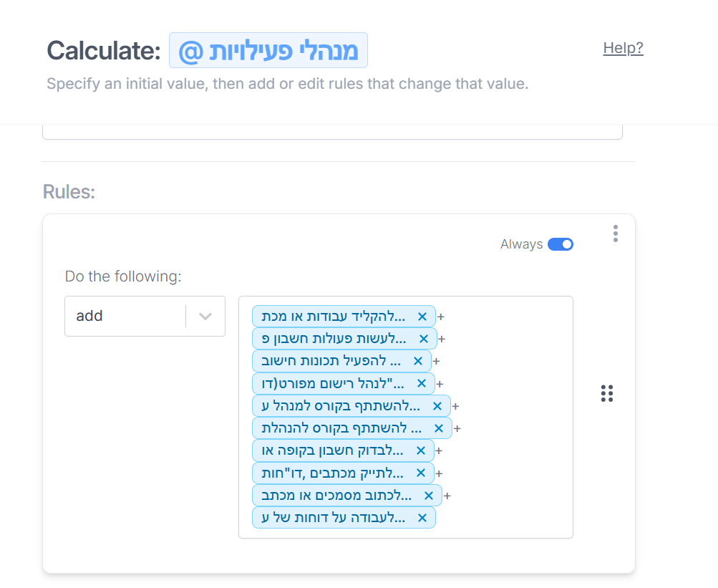
Task: Remove the 'לתייק מכתבים' chip
Action: tap(421, 473)
